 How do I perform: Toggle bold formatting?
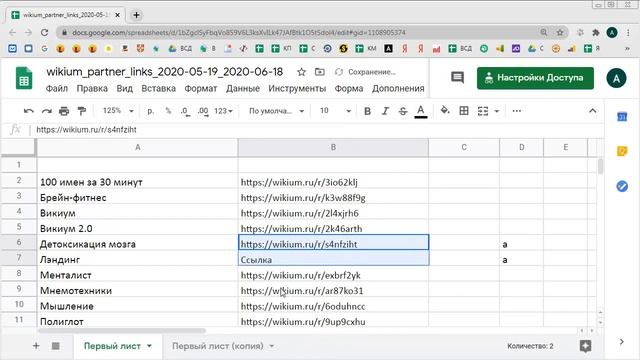(367, 111)
